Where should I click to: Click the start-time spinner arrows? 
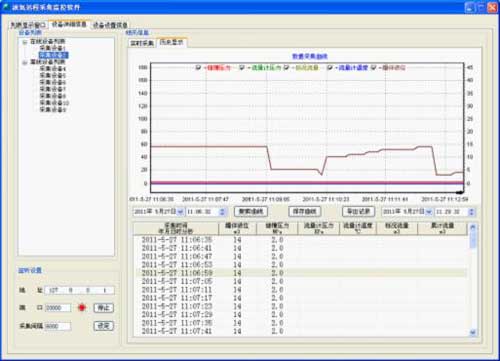click(222, 212)
